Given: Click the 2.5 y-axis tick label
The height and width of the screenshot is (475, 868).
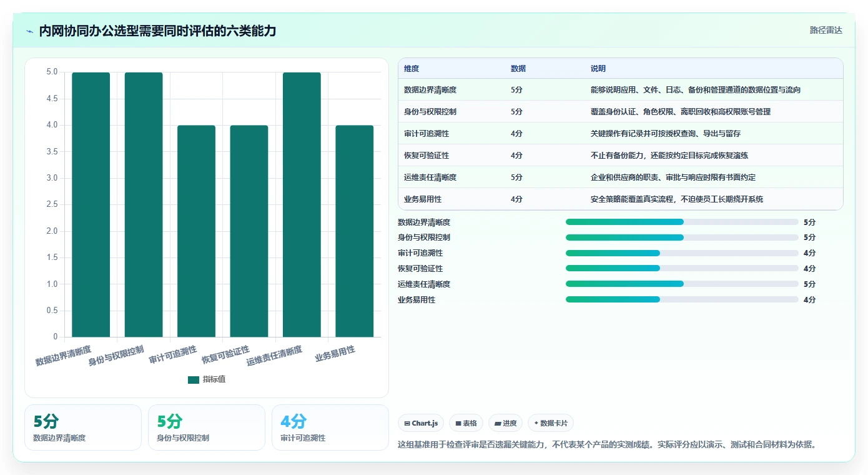Looking at the screenshot, I should (52, 205).
